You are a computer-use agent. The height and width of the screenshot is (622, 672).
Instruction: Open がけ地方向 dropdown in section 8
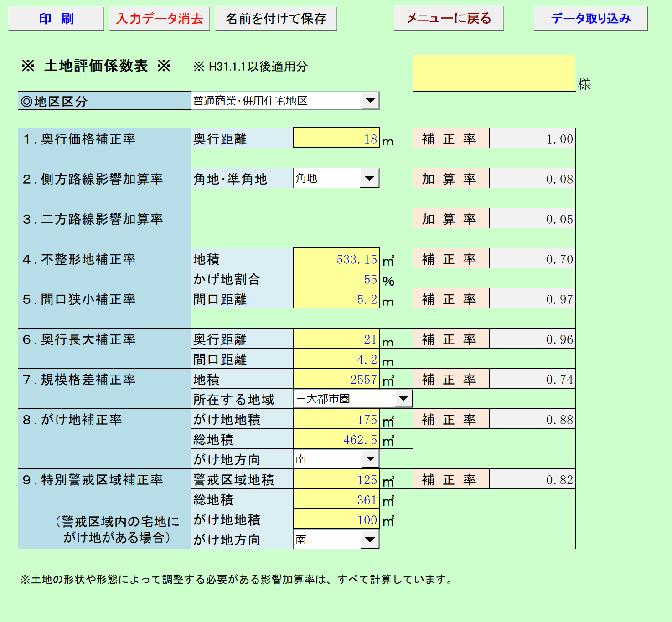coord(370,459)
